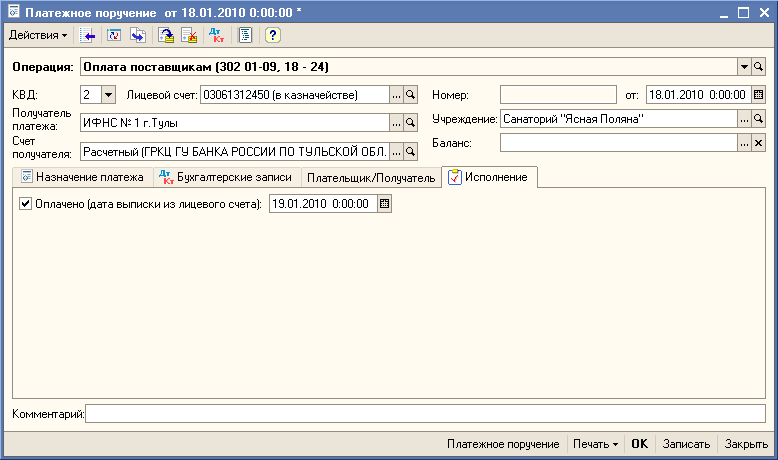Clear the Баланс field with X button
This screenshot has height=460, width=778.
tap(758, 143)
